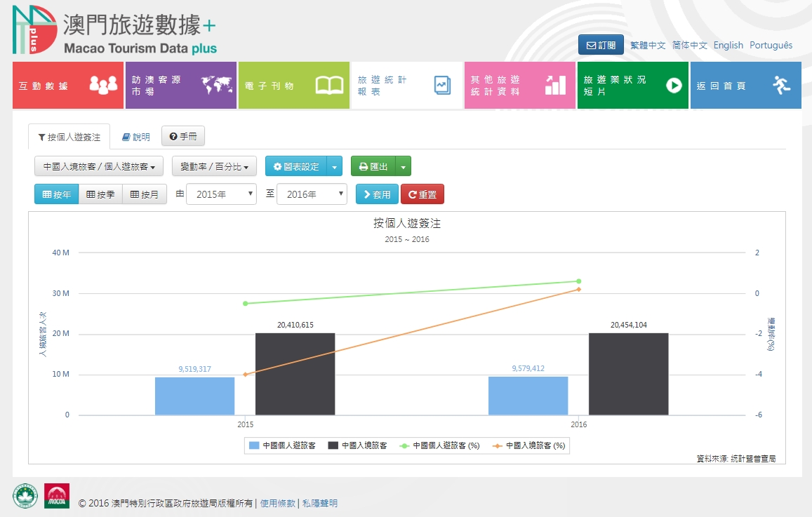This screenshot has width=812, height=517.
Task: Switch view to 按年 yearly
Action: (x=56, y=194)
